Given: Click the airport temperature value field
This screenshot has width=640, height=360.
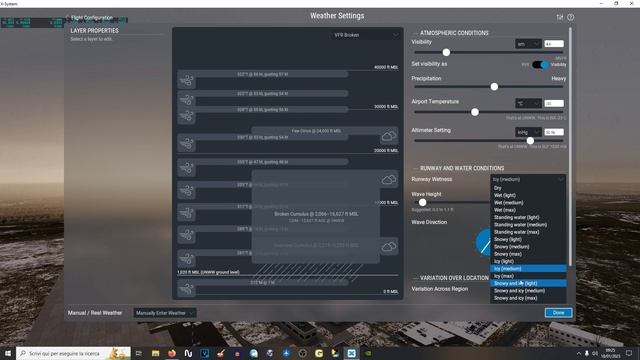Looking at the screenshot, I should point(554,103).
